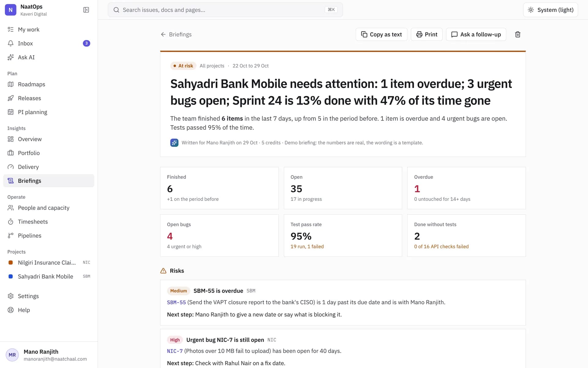Open Delivery gauge icon
Viewport: 588px width, 368px height.
(x=11, y=167)
